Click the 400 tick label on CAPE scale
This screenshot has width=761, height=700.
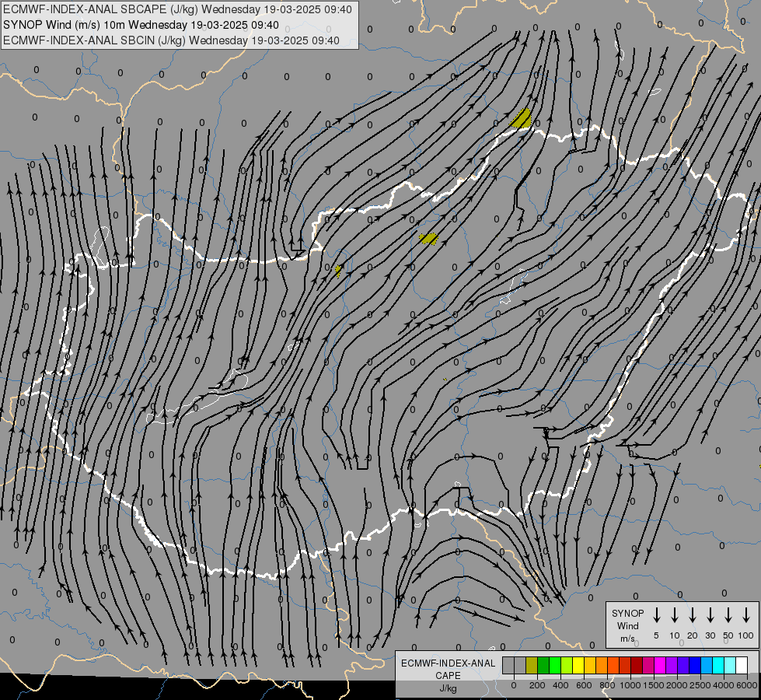pyautogui.click(x=560, y=685)
